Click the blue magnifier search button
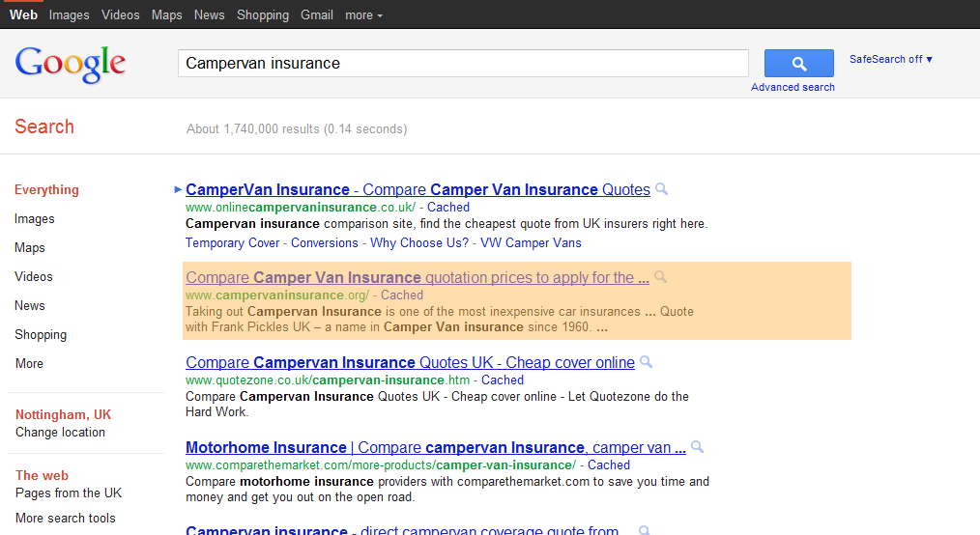980x535 pixels. [798, 63]
